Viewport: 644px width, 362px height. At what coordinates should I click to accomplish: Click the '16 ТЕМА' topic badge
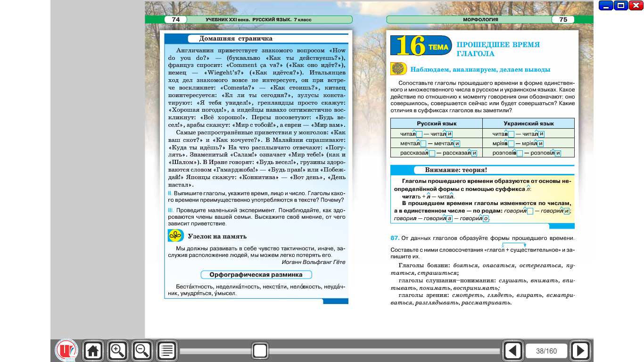(421, 47)
